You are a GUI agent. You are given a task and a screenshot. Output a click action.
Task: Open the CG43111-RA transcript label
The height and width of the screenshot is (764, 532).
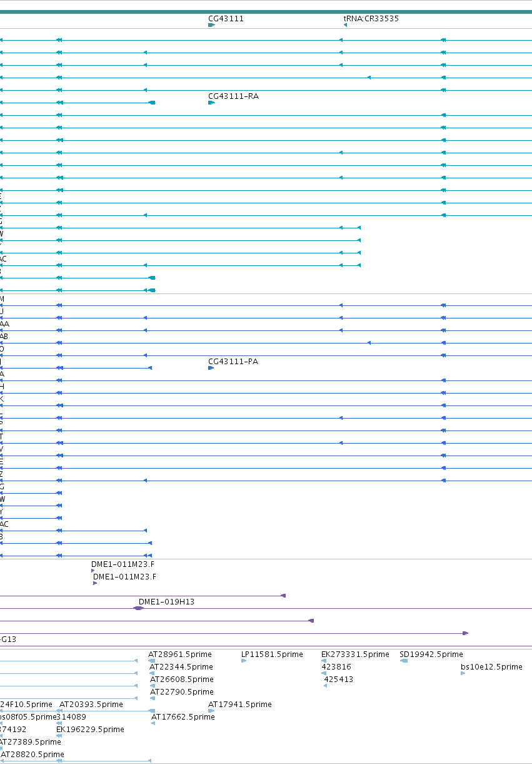click(x=233, y=96)
